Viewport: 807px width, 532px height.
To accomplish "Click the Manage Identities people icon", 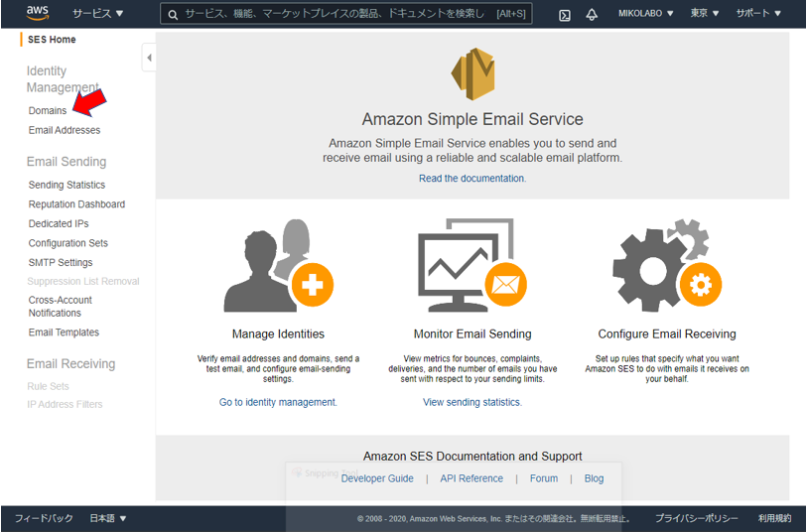I will [279, 265].
